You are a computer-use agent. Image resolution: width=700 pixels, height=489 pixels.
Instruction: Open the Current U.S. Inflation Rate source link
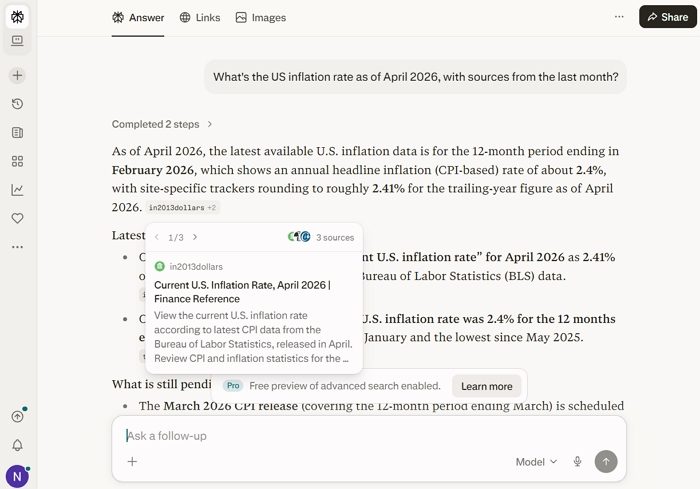pyautogui.click(x=242, y=291)
